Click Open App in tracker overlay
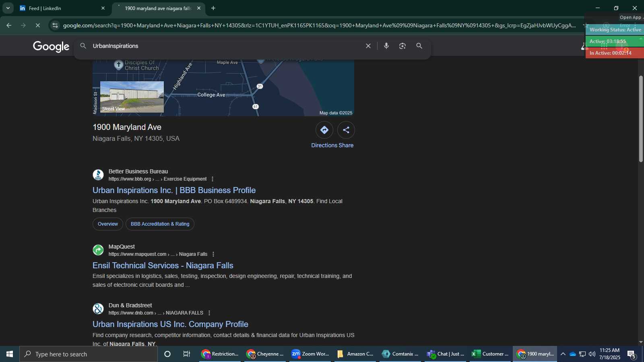This screenshot has width=644, height=362. click(x=631, y=17)
